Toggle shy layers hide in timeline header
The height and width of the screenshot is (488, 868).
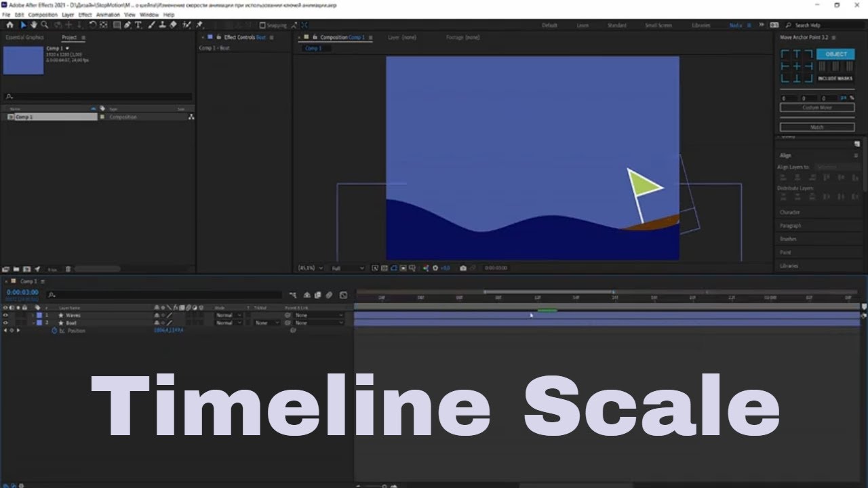pos(307,296)
